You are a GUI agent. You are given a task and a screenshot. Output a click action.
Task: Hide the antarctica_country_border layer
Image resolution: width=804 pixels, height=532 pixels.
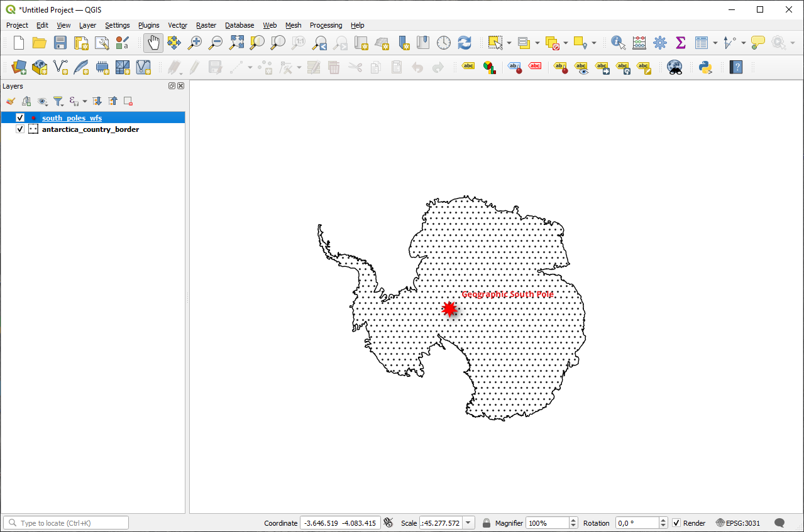pos(20,129)
